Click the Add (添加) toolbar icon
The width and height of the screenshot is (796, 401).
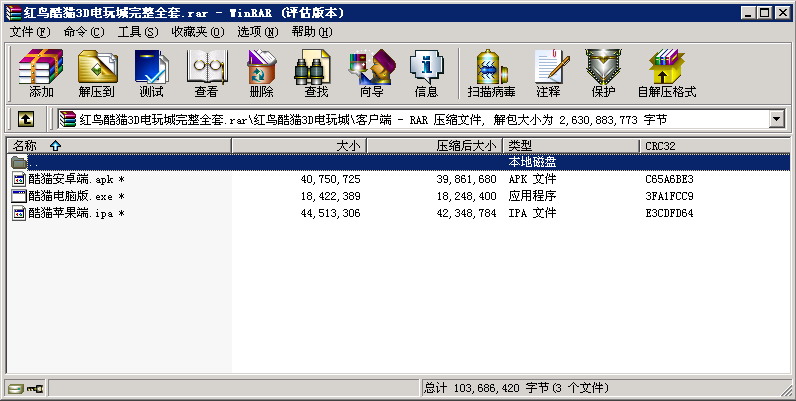coord(41,73)
